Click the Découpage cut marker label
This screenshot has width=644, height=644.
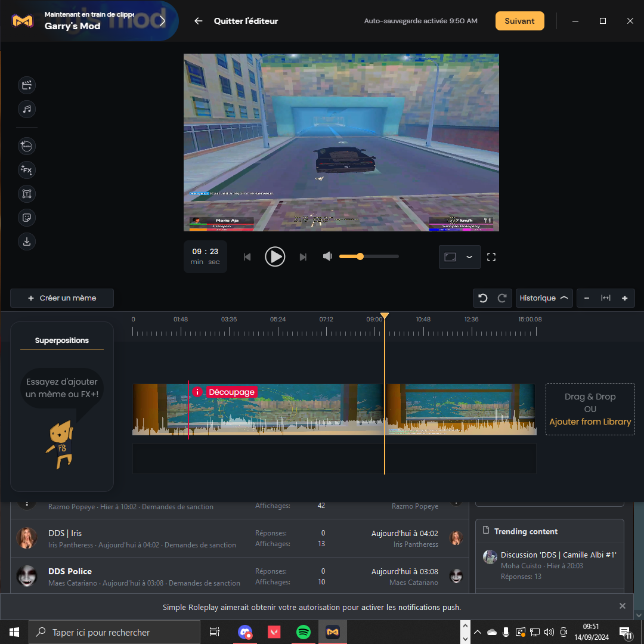tap(231, 392)
